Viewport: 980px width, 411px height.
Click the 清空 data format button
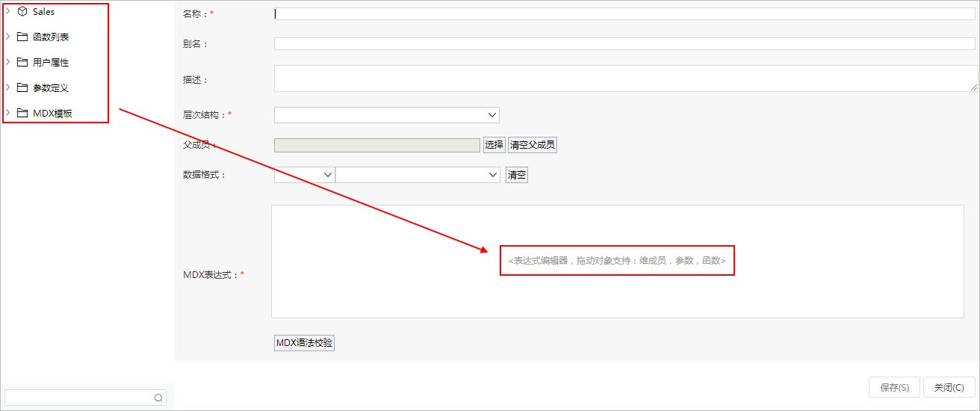517,175
